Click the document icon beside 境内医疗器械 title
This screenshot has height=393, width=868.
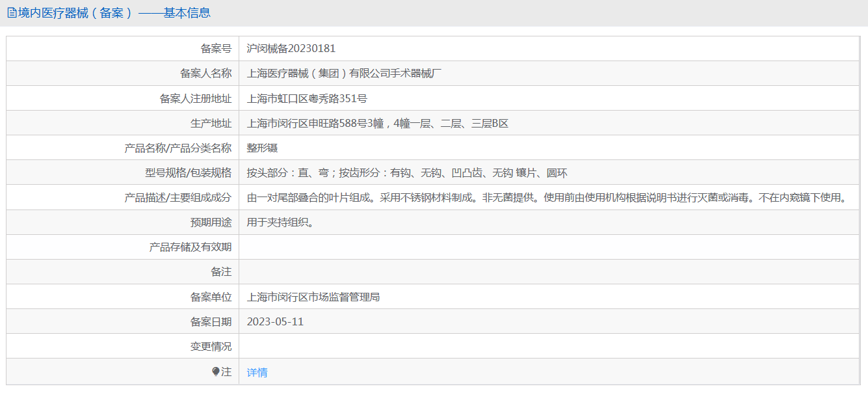click(x=12, y=13)
